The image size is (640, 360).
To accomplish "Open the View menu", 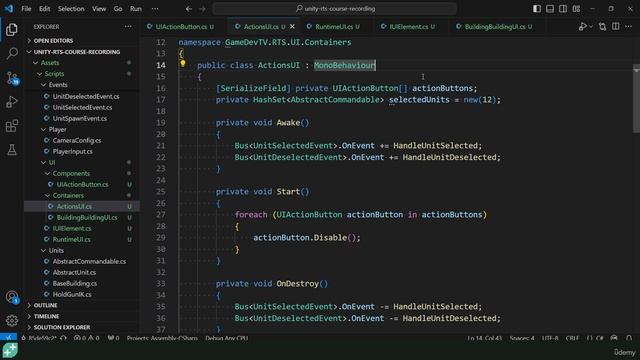I will pos(99,9).
